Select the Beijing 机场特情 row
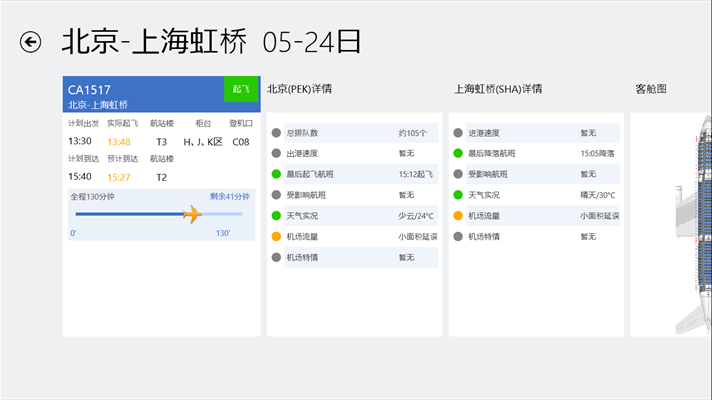The height and width of the screenshot is (400, 712). click(x=353, y=257)
